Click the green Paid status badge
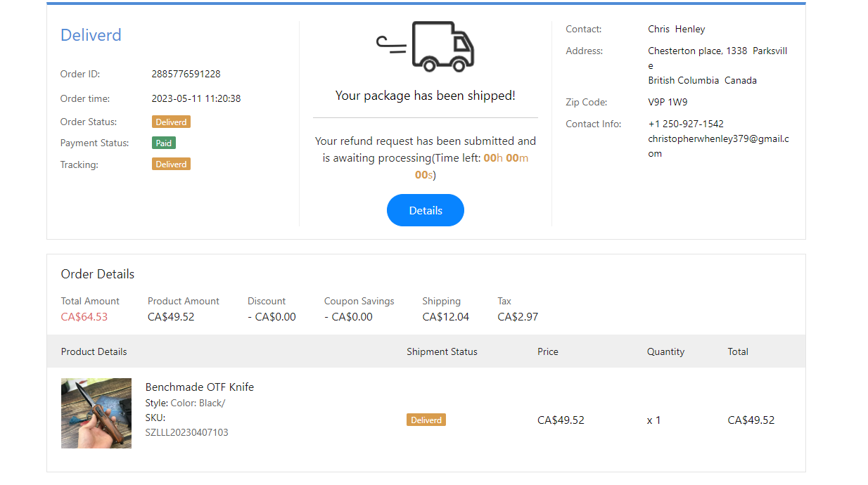 164,143
